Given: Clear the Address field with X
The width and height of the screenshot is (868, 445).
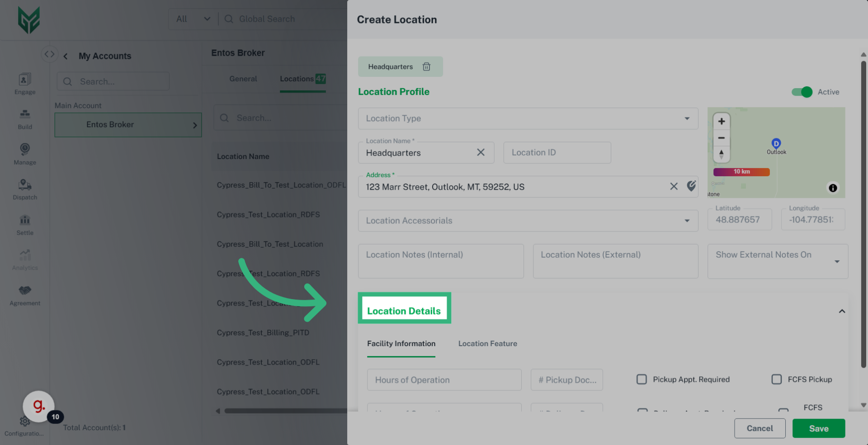Looking at the screenshot, I should point(674,187).
